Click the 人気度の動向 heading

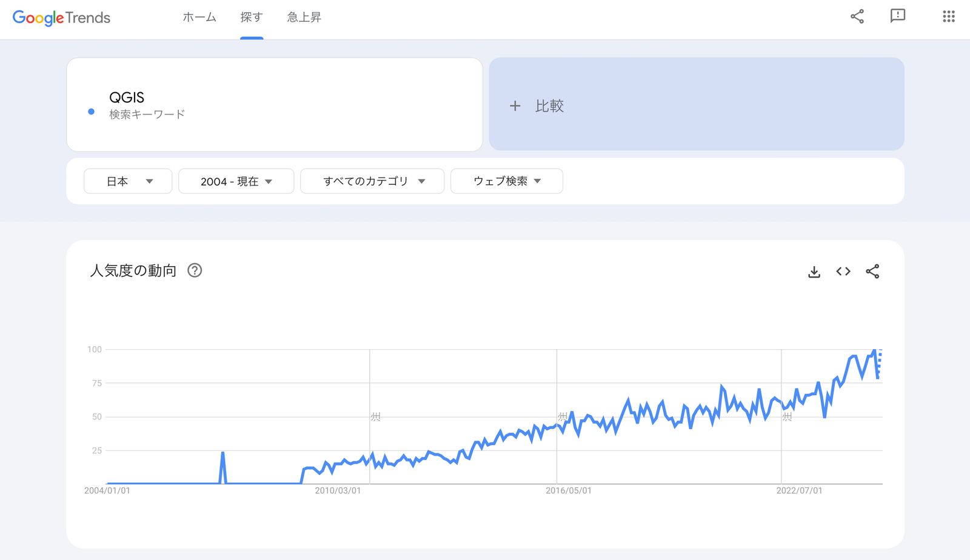click(x=133, y=270)
